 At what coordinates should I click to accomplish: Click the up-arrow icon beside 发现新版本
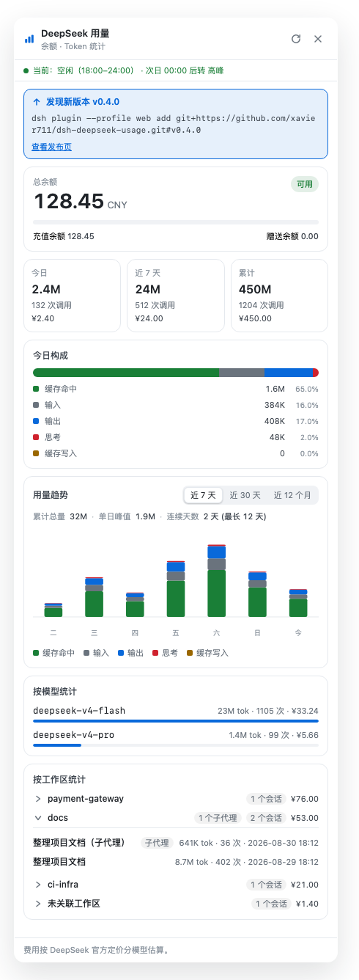click(37, 102)
